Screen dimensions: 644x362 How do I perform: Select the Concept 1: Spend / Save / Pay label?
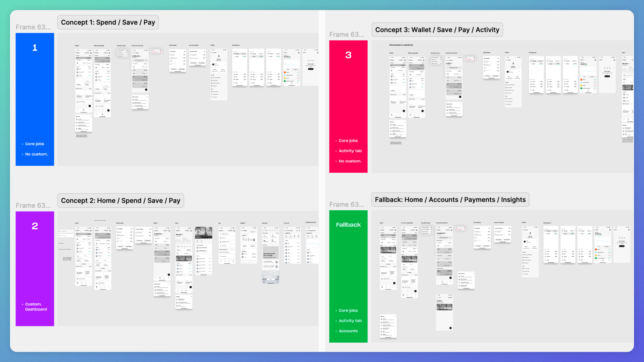pyautogui.click(x=108, y=22)
